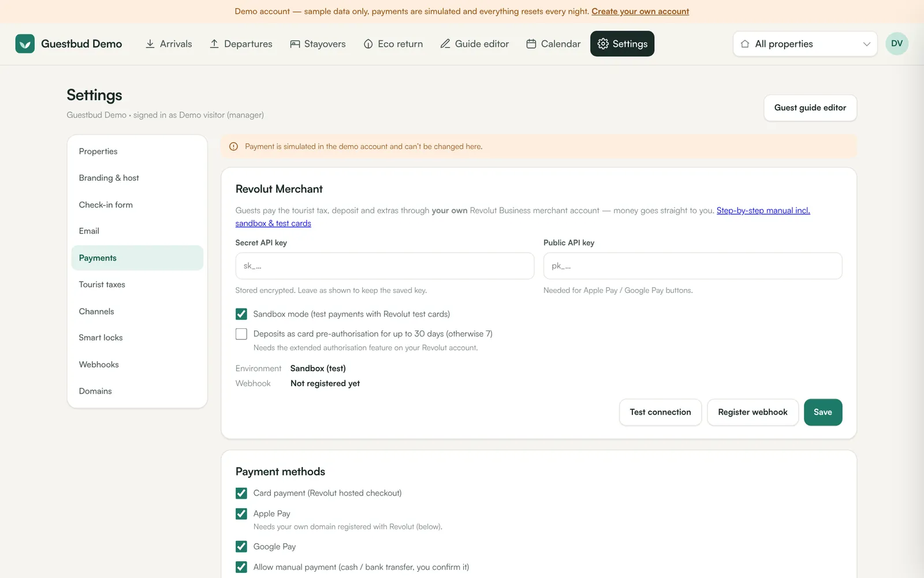Focus the Secret API key field
924x578 pixels.
[385, 266]
